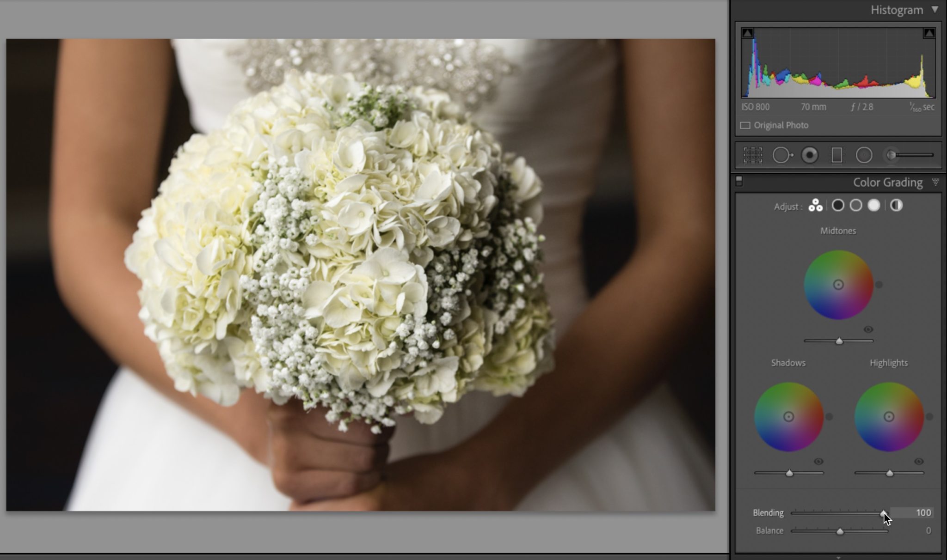Screen dimensions: 947x560
Task: Select the Crop Overlay tool
Action: [x=752, y=155]
